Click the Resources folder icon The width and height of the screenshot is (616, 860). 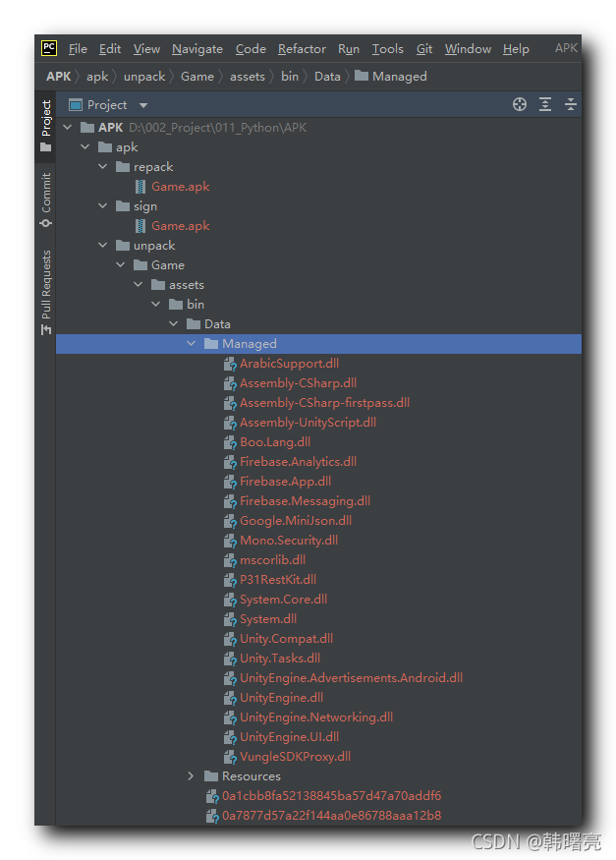click(211, 776)
